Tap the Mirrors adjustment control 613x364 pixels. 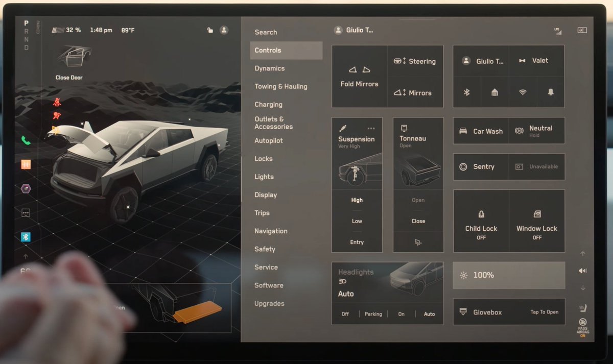[x=415, y=93]
